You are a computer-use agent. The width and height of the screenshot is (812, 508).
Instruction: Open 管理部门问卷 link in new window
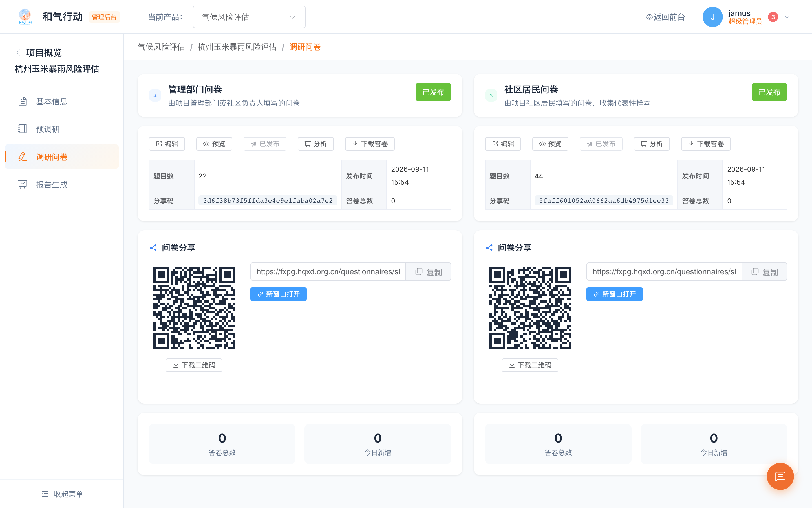(x=278, y=294)
